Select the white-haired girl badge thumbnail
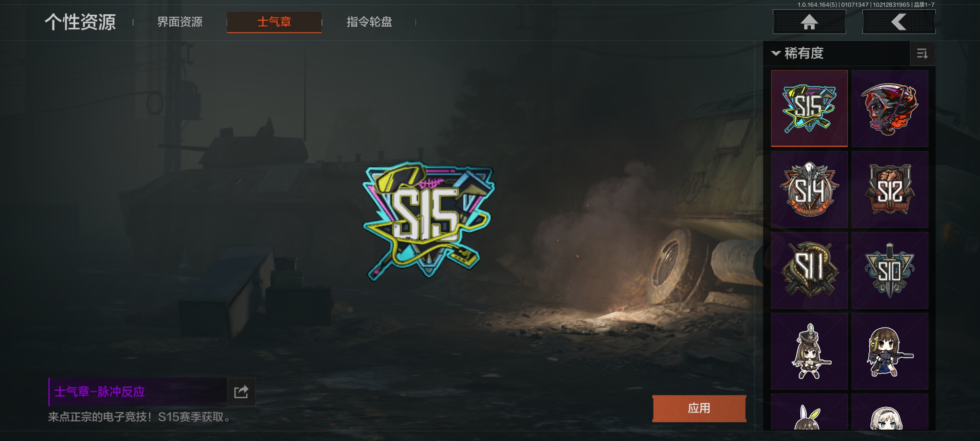This screenshot has width=980, height=441. [x=890, y=412]
